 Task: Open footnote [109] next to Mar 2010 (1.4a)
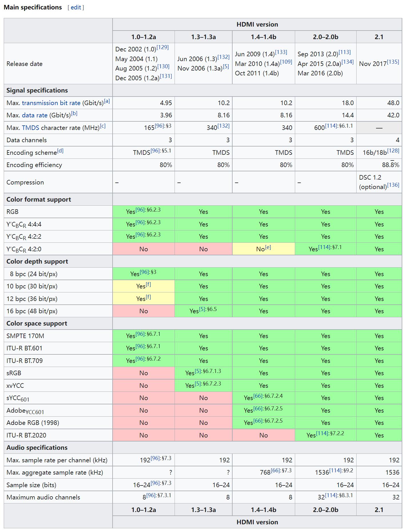[286, 62]
